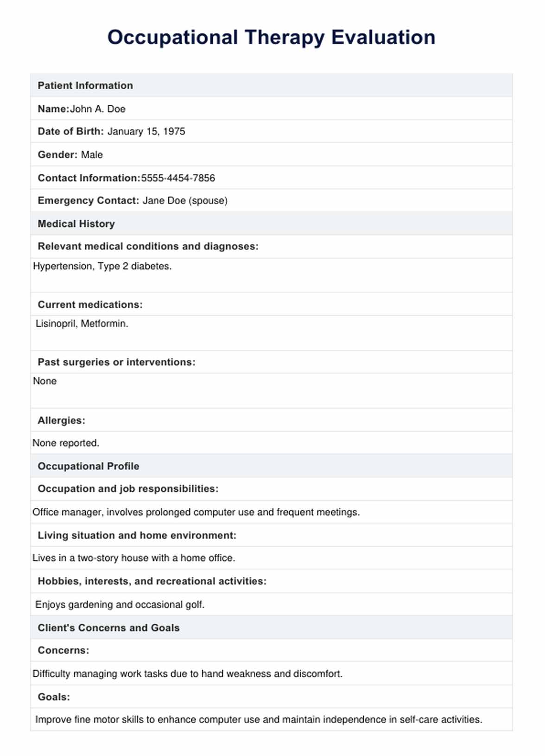Click the Current medications label
Image resolution: width=545 pixels, height=756 pixels.
pos(90,305)
